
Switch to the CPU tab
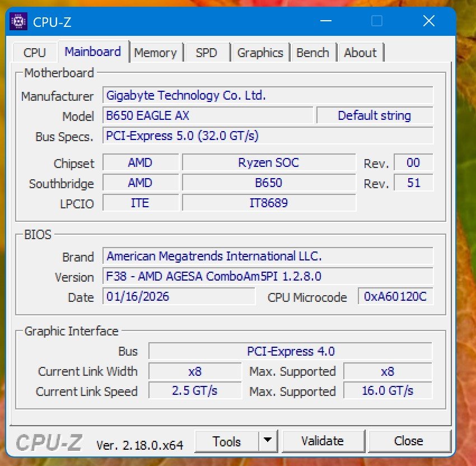point(35,53)
